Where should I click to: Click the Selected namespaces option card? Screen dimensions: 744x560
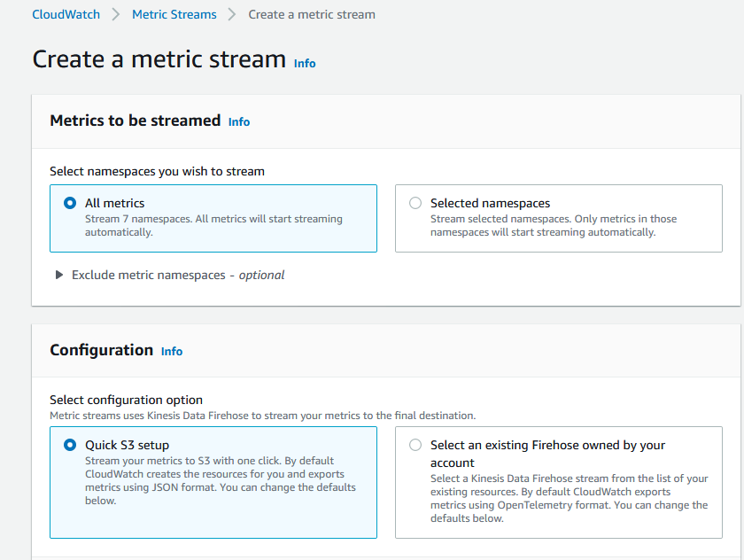(x=558, y=218)
